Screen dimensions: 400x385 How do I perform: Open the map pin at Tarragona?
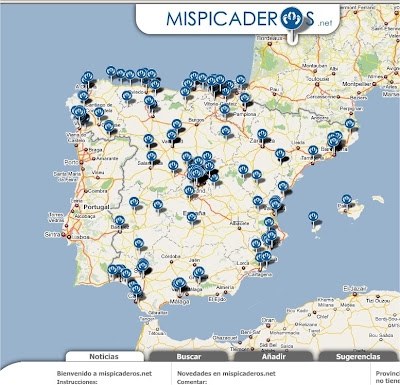pyautogui.click(x=313, y=151)
